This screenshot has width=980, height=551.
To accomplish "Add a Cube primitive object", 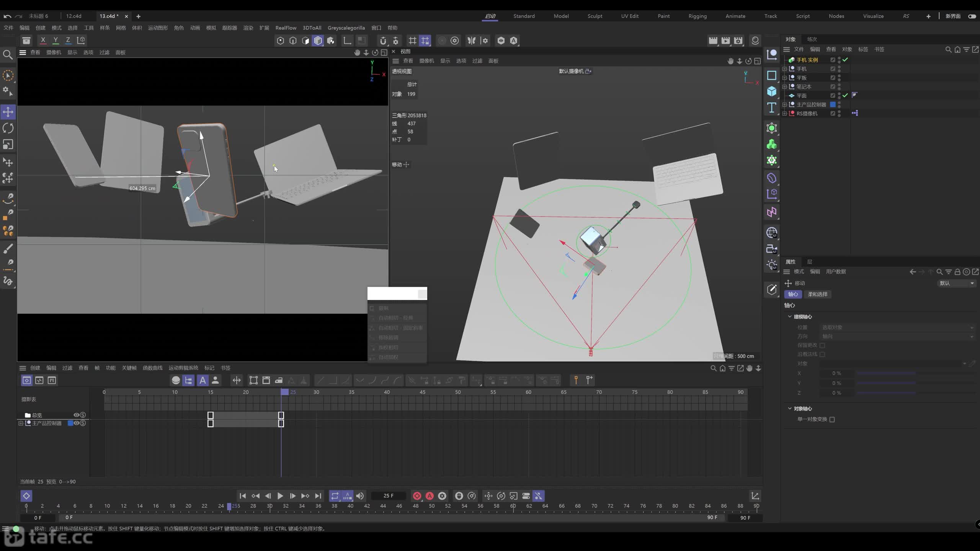I will pyautogui.click(x=772, y=91).
